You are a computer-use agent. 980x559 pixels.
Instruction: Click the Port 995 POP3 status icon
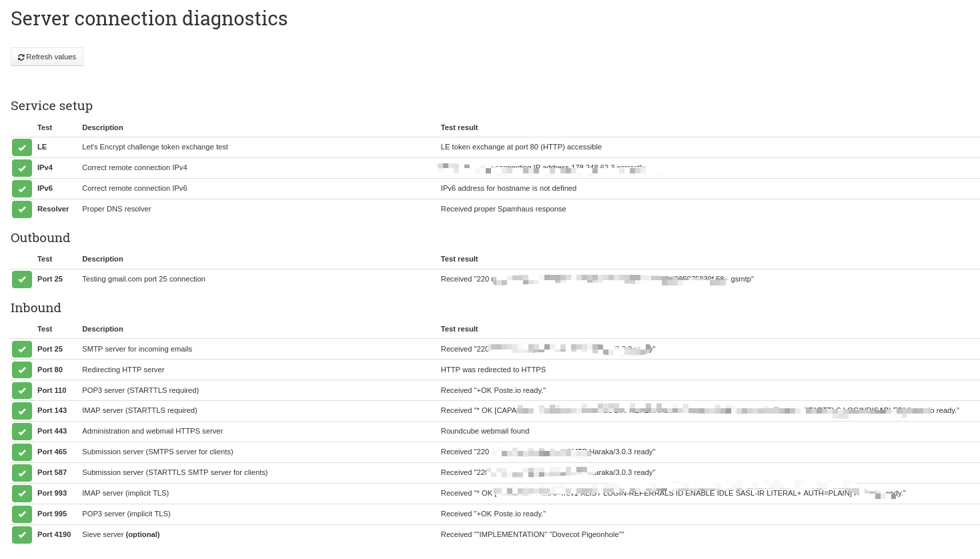22,514
